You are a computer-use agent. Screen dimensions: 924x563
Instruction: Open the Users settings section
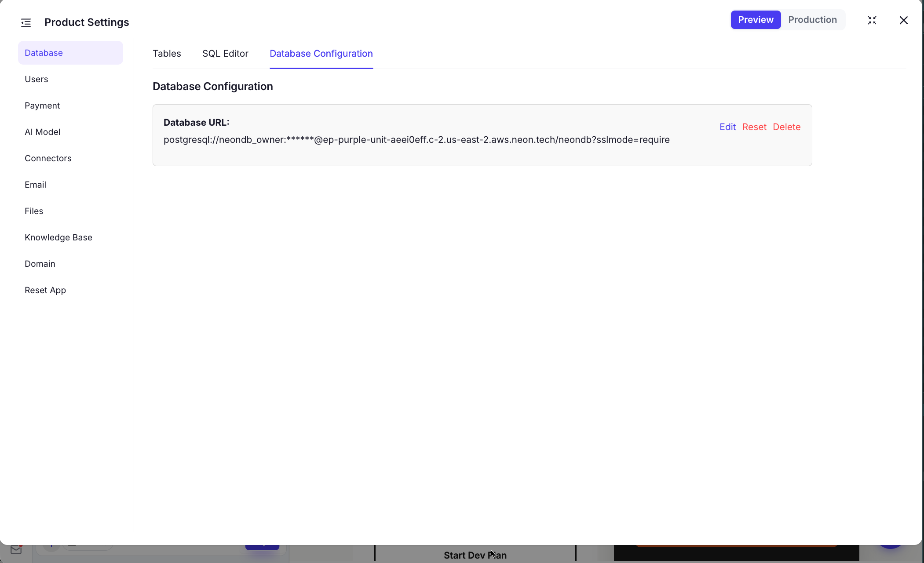tap(37, 79)
